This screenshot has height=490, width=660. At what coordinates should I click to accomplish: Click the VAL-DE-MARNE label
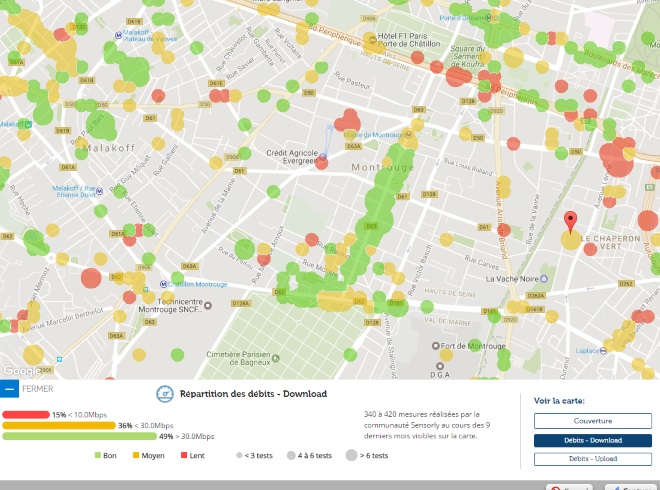point(447,321)
